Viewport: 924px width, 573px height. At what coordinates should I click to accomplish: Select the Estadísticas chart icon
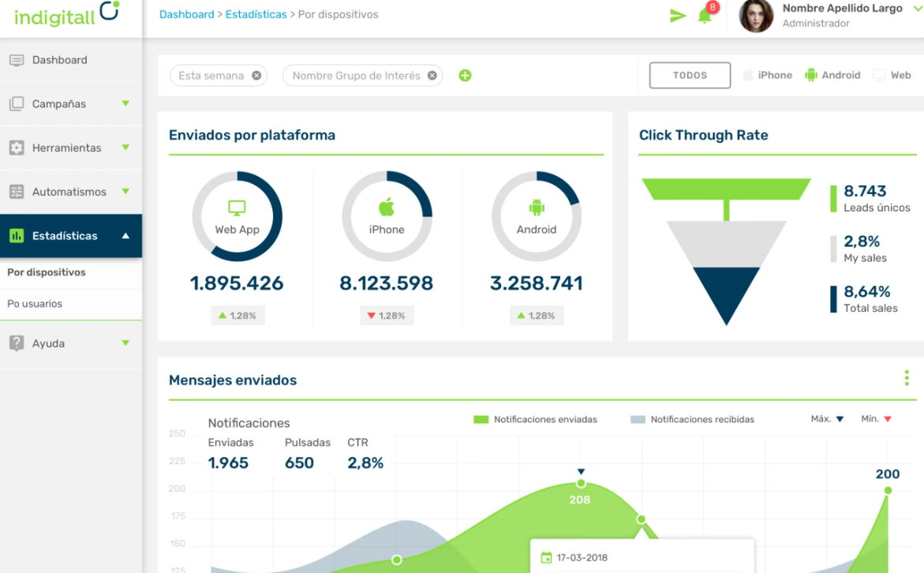pyautogui.click(x=16, y=235)
